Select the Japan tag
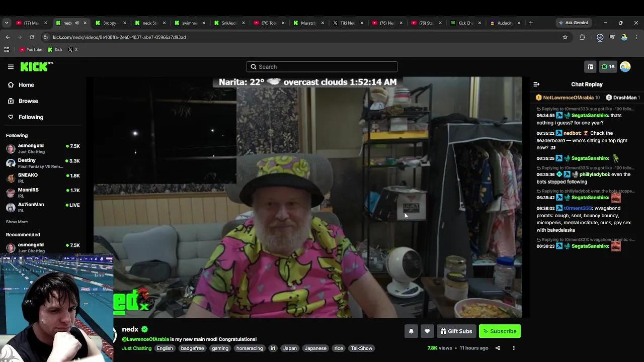 pyautogui.click(x=290, y=348)
